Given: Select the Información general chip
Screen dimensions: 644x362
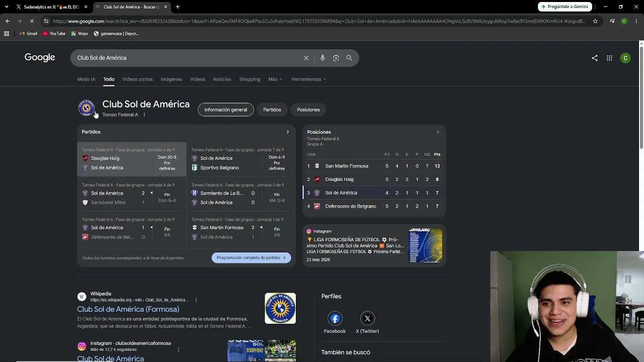Looking at the screenshot, I should tap(225, 110).
